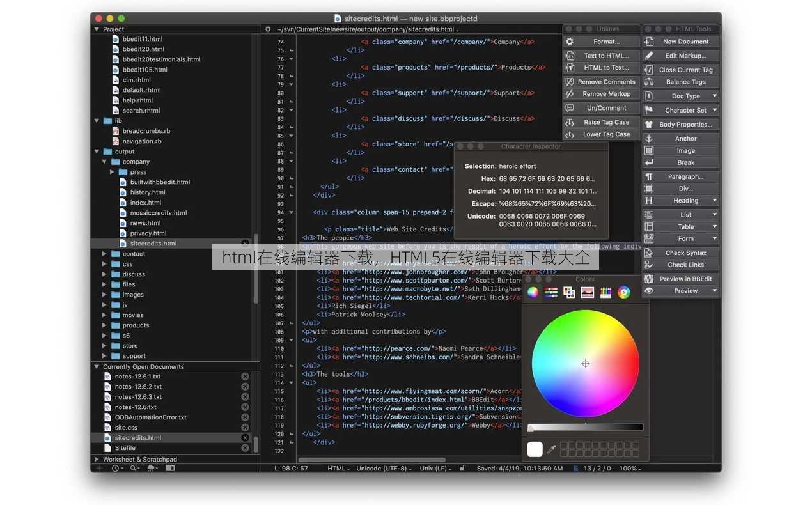Viewport: 812px width, 505px height.
Task: Open the gear menu in the editor navigation bar
Action: tap(268, 29)
